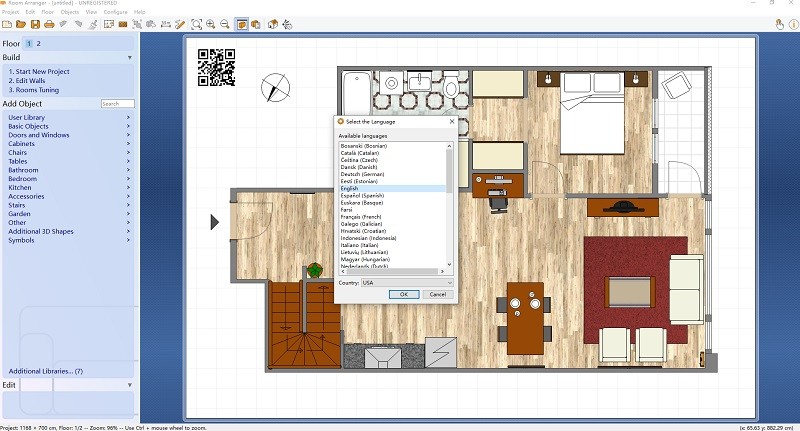
Task: Select Magyar (Hungarian) language
Action: [x=364, y=260]
